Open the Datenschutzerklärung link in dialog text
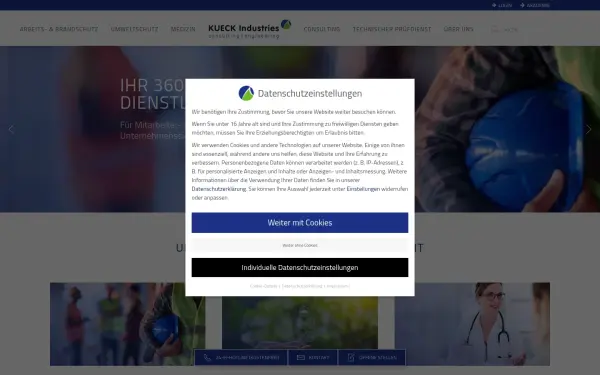 pyautogui.click(x=219, y=189)
